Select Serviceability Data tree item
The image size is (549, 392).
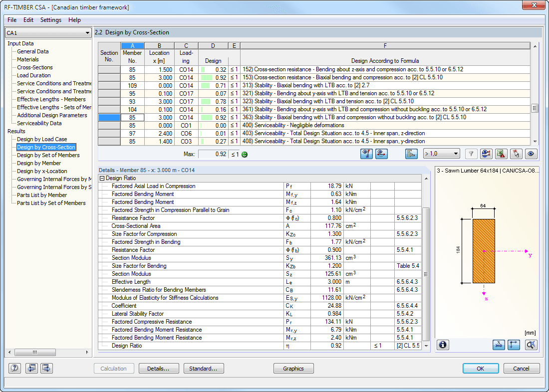(x=39, y=123)
